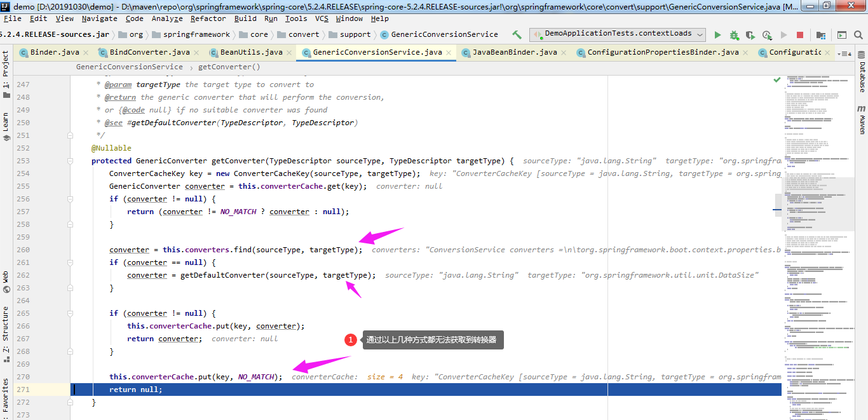
Task: Close the BindConverter.java tab
Action: point(196,52)
